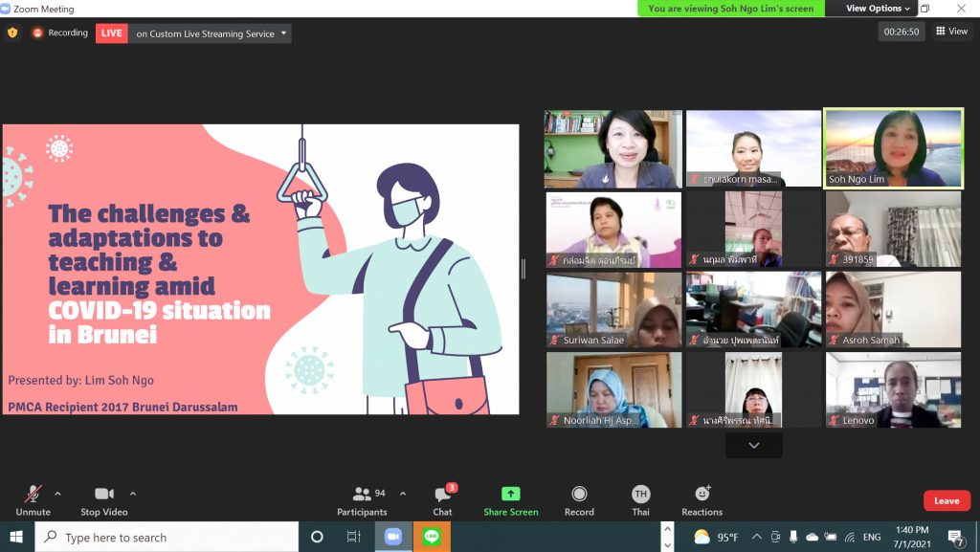The width and height of the screenshot is (980, 552).
Task: Open Cortana from the taskbar
Action: coord(317,537)
